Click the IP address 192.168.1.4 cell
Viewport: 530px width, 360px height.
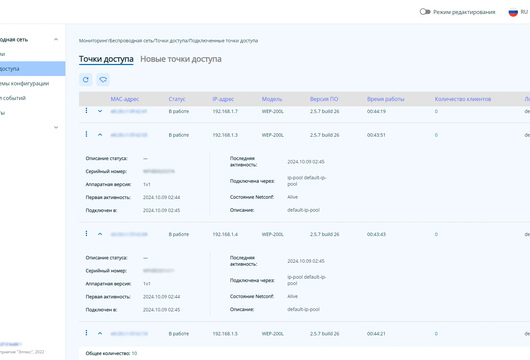[x=225, y=234]
